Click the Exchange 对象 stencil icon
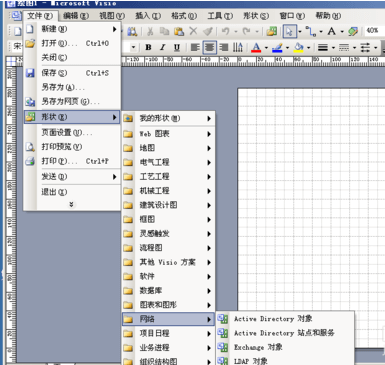 pos(223,347)
